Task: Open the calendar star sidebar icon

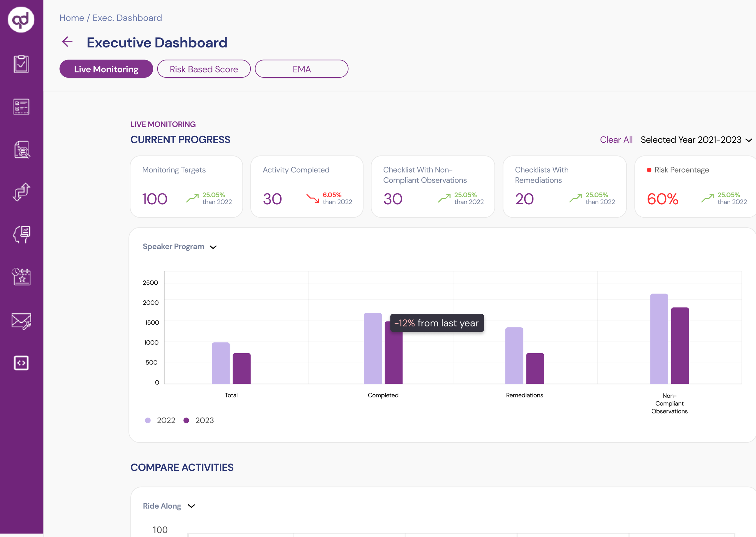Action: tap(21, 277)
